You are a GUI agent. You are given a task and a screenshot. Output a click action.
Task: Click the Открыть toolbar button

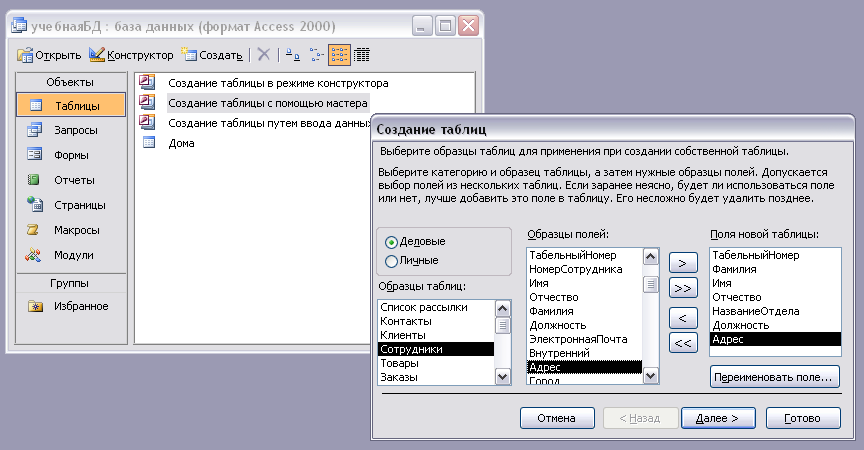click(48, 55)
